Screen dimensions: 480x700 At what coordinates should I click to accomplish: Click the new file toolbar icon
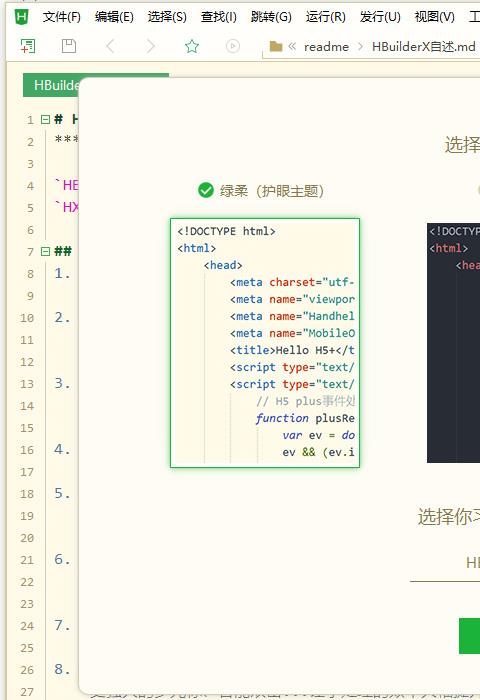tap(28, 46)
